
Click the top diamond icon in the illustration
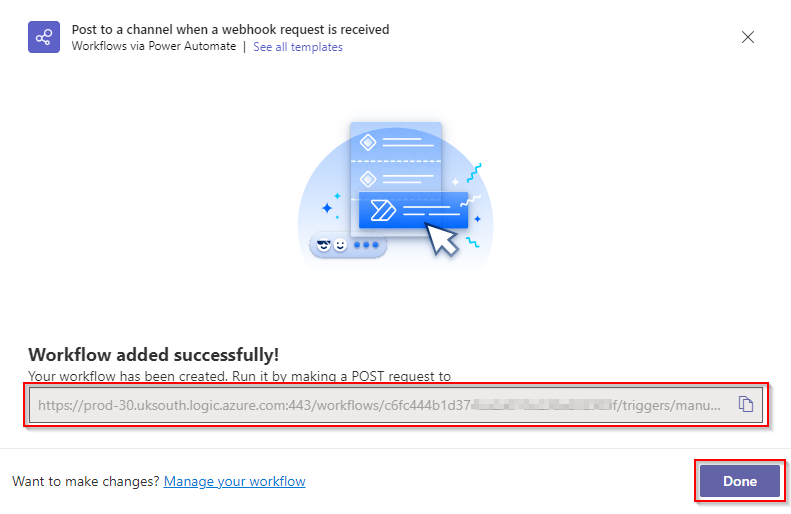pyautogui.click(x=368, y=142)
